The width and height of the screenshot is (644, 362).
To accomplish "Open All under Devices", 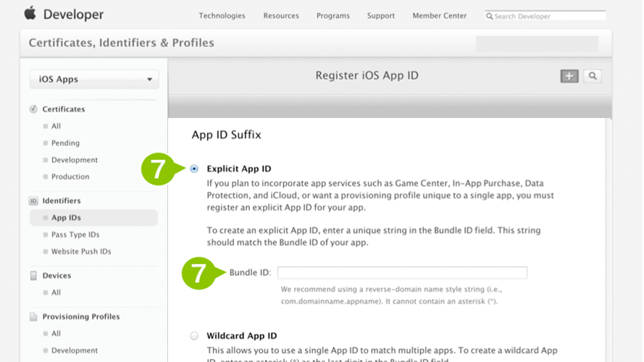I will (x=56, y=292).
